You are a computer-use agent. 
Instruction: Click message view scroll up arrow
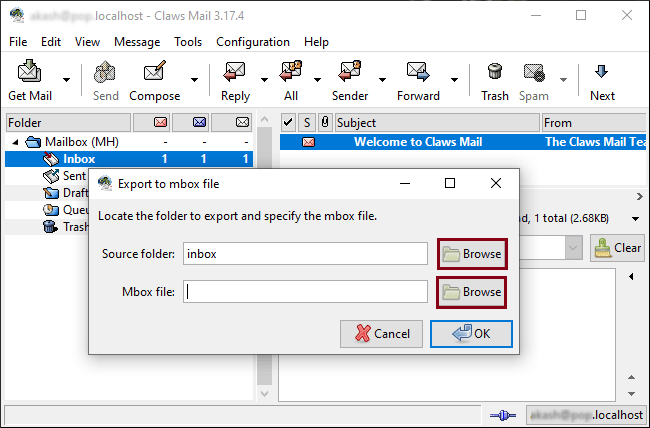click(x=631, y=377)
